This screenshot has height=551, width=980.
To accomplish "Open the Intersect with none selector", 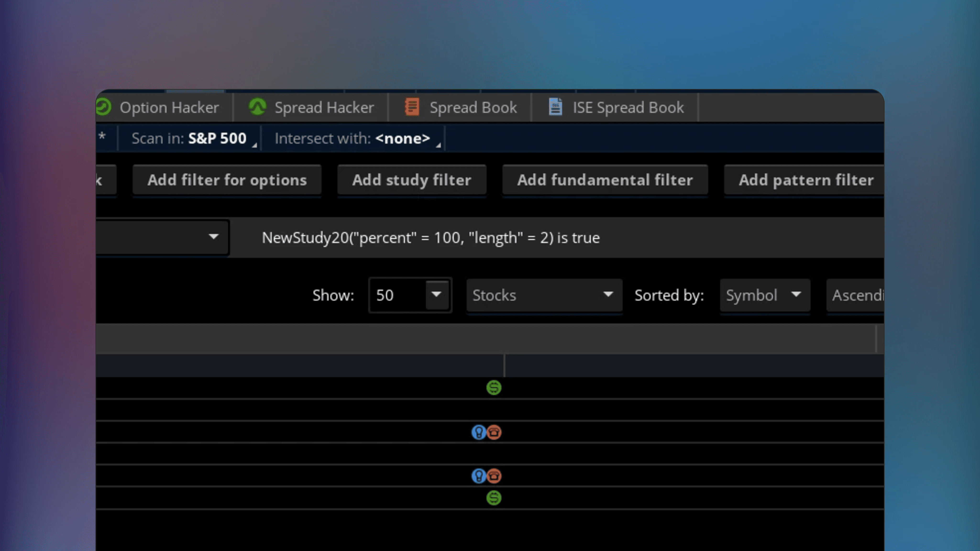I will 403,138.
